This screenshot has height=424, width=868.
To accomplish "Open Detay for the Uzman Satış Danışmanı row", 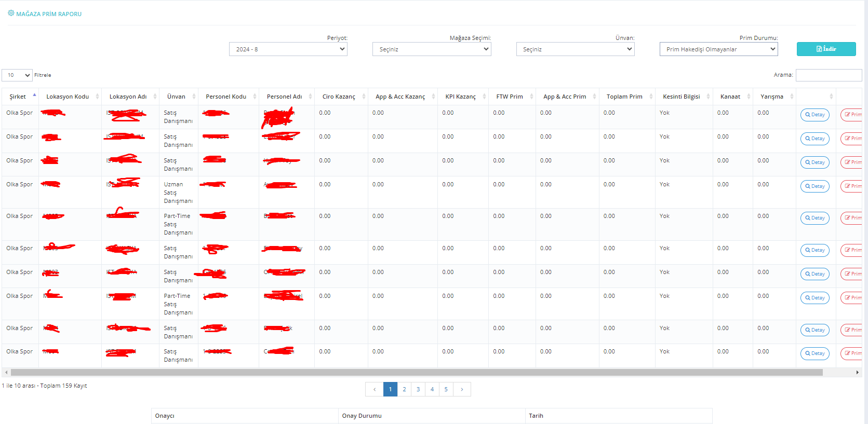I will click(x=815, y=186).
